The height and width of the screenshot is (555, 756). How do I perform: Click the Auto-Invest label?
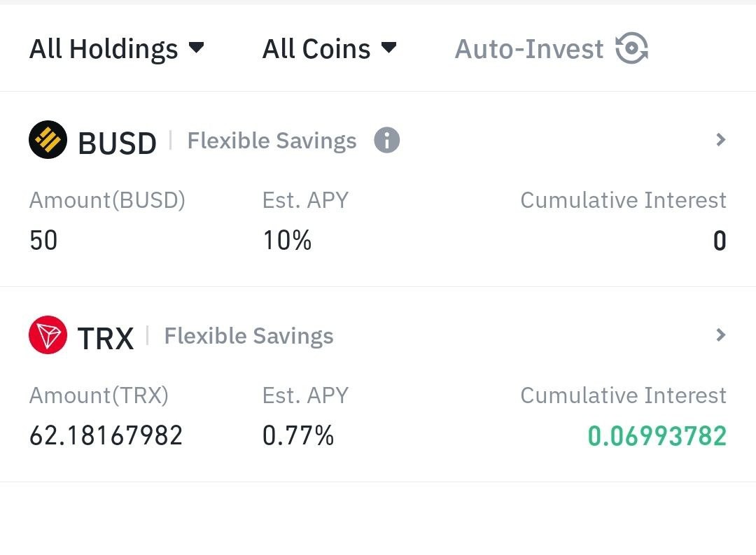pyautogui.click(x=529, y=49)
